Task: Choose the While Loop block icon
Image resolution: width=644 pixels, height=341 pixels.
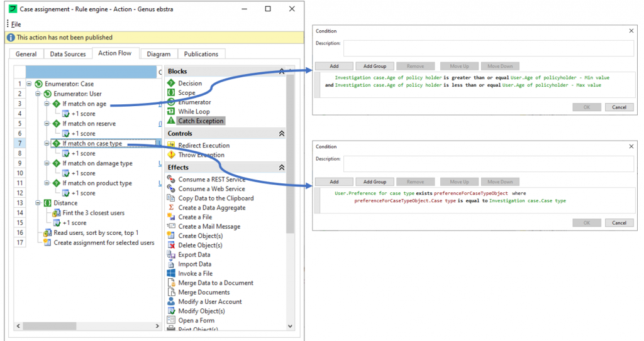Action: click(x=171, y=111)
